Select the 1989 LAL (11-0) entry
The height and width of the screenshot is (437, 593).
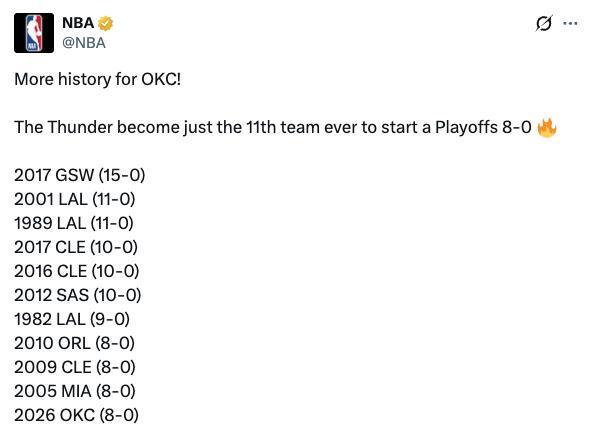click(74, 223)
